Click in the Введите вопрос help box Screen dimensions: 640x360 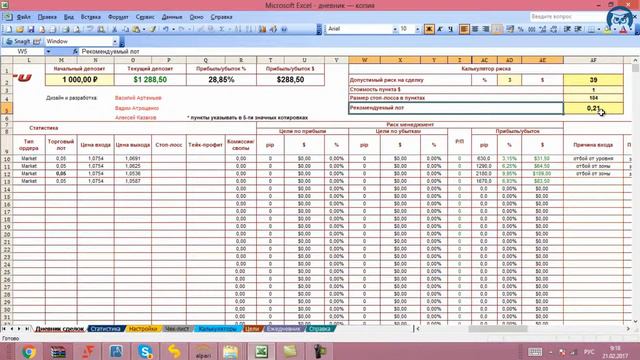coord(567,17)
